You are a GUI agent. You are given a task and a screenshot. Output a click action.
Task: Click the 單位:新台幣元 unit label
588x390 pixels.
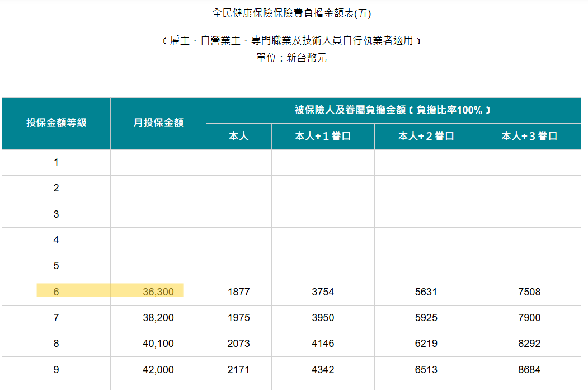coord(291,58)
